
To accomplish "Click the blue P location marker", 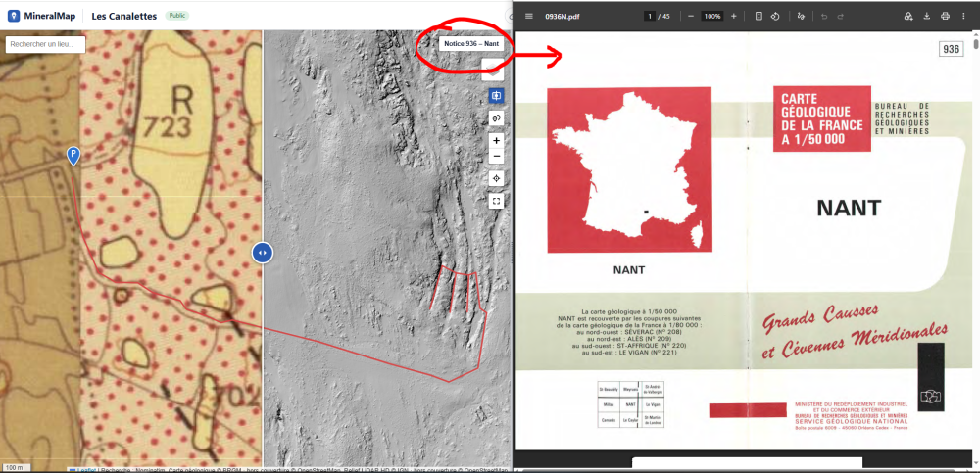I will tap(73, 157).
